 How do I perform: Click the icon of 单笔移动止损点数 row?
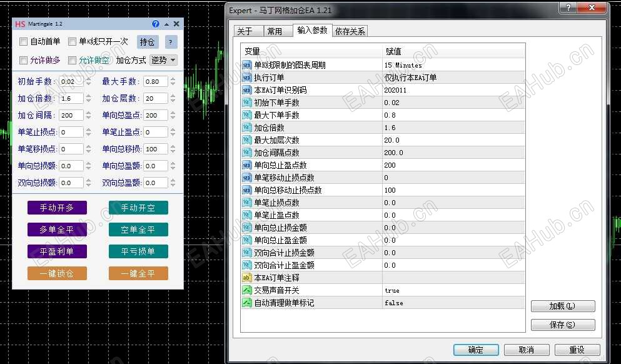click(247, 178)
